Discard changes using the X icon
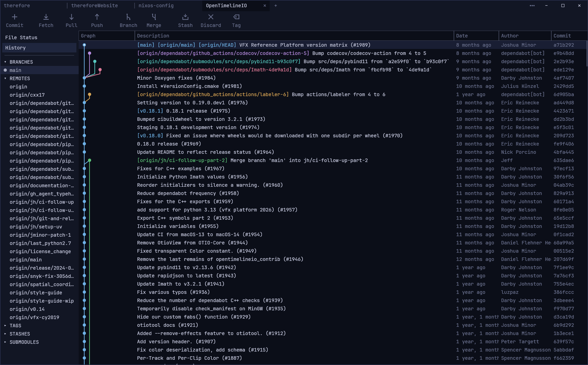This screenshot has height=365, width=588. (211, 17)
